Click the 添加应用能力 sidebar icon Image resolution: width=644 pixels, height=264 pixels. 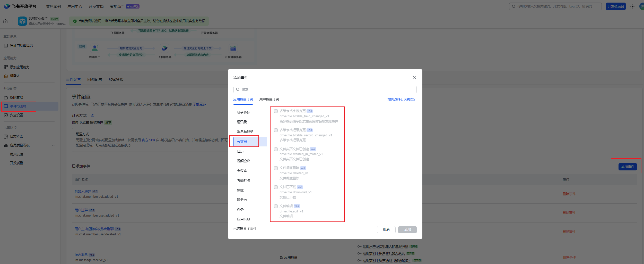6,67
